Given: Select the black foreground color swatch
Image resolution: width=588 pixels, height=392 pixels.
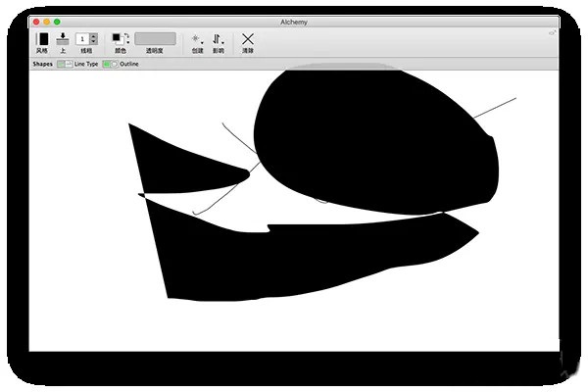Looking at the screenshot, I should (x=116, y=37).
